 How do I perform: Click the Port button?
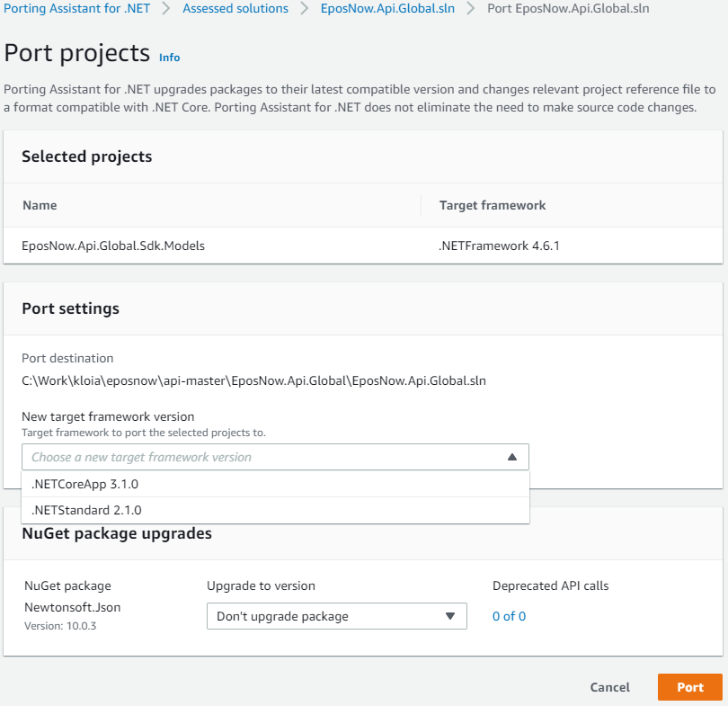(689, 687)
